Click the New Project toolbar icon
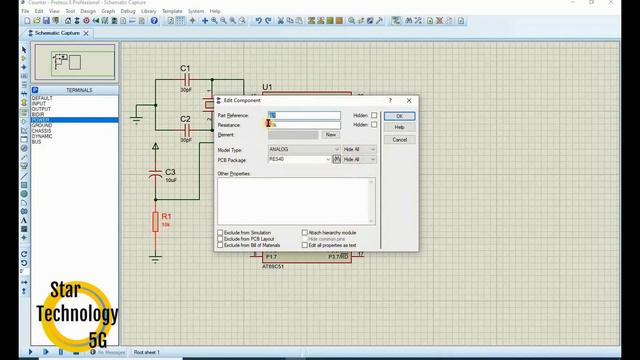 pos(27,20)
